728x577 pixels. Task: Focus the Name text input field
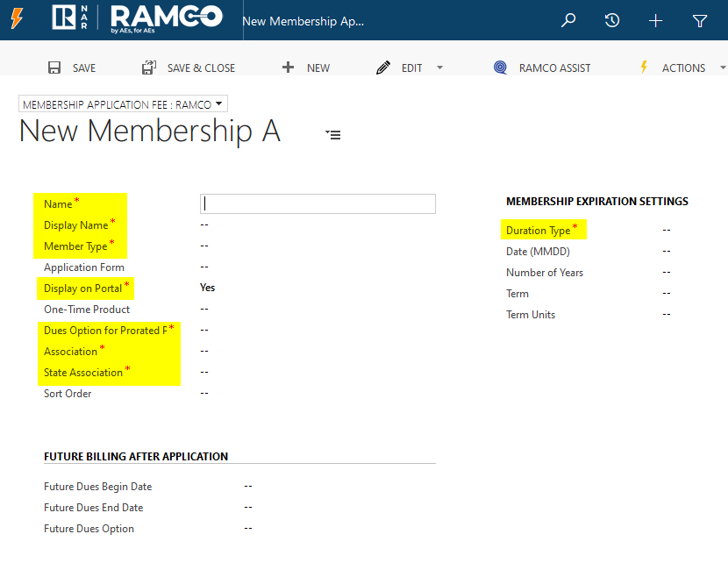tap(318, 203)
